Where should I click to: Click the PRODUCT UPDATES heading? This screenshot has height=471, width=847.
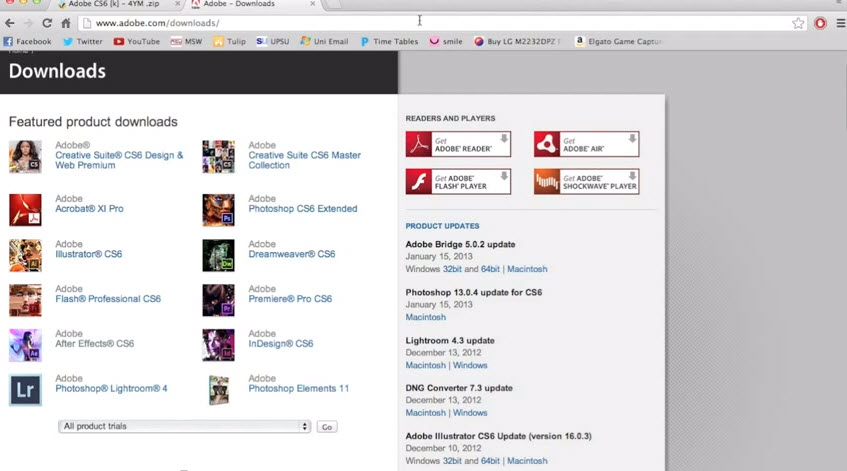click(442, 226)
